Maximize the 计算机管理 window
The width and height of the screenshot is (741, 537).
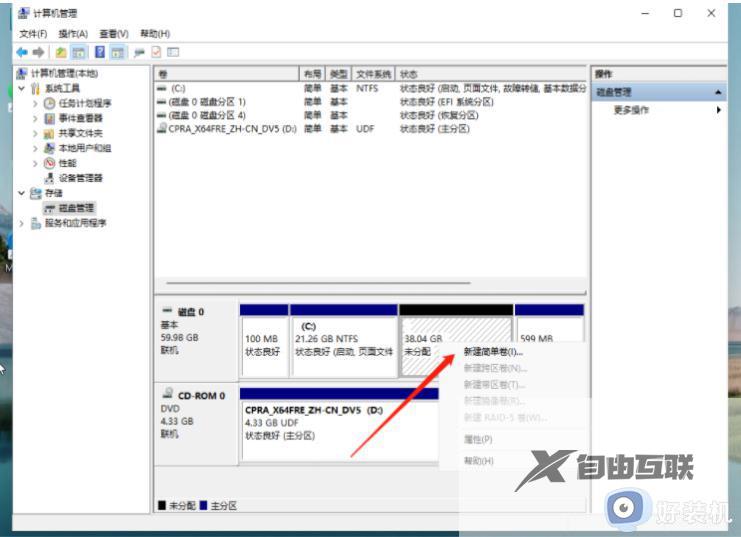(x=678, y=13)
